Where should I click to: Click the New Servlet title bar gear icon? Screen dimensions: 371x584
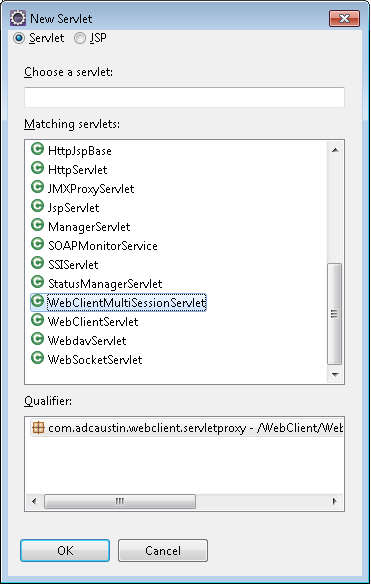tap(18, 18)
